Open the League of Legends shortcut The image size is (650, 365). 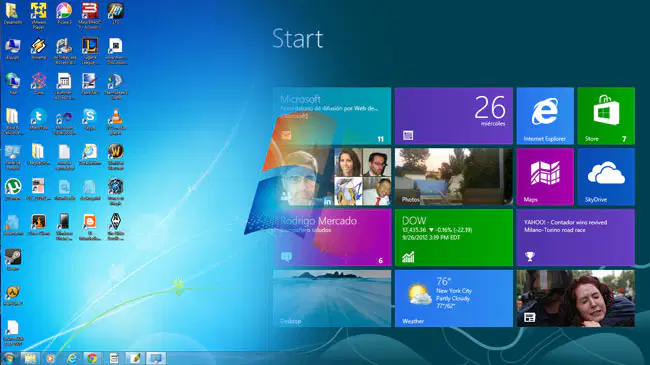point(90,51)
